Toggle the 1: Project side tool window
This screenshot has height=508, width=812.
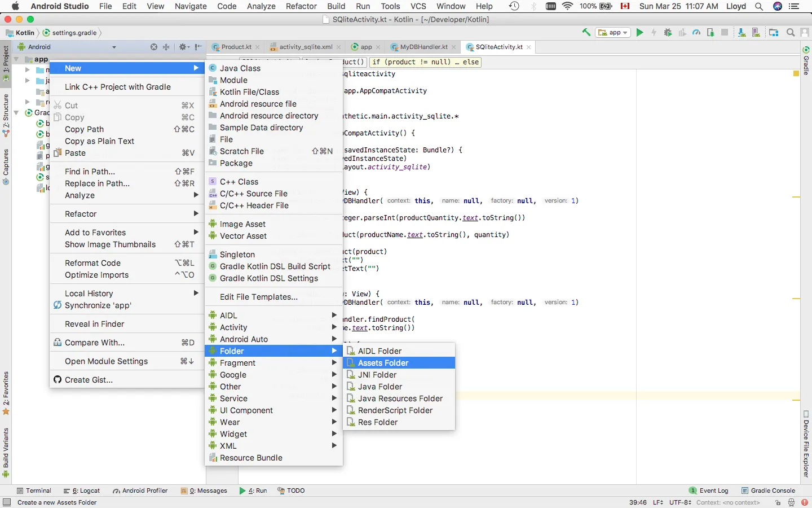click(6, 63)
